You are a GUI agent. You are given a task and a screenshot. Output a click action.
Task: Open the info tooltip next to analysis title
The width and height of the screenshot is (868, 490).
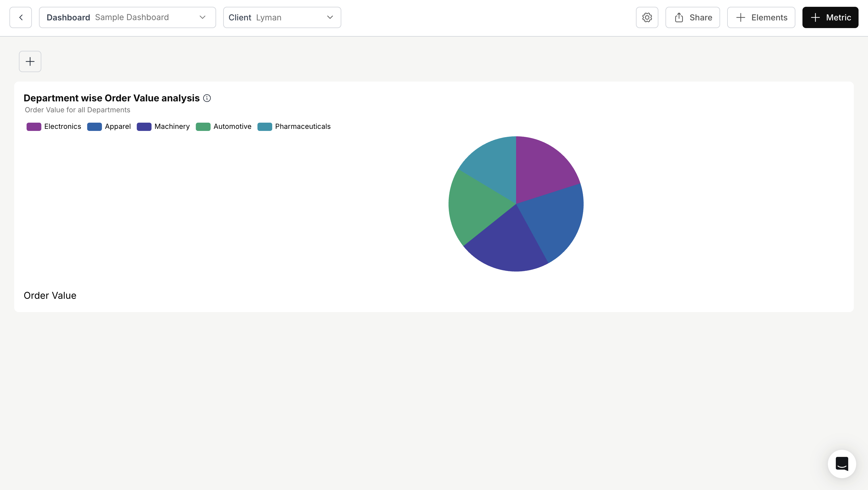coord(207,98)
